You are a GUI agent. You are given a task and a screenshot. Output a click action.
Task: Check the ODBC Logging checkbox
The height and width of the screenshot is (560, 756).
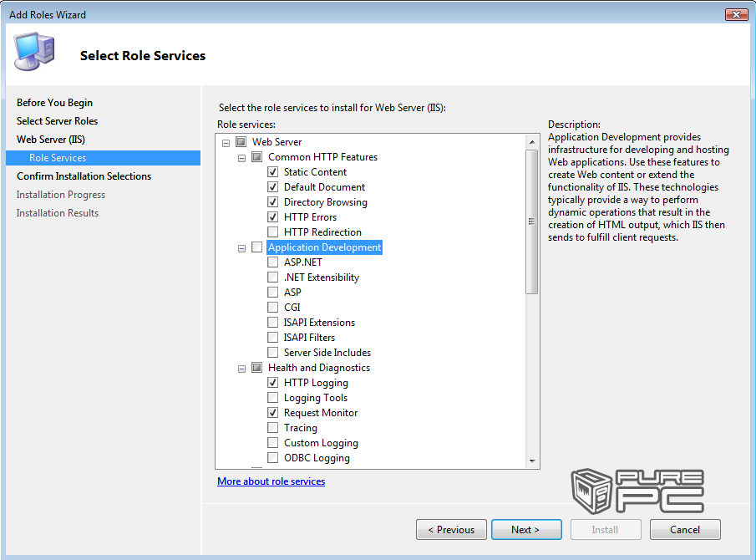[x=273, y=457]
